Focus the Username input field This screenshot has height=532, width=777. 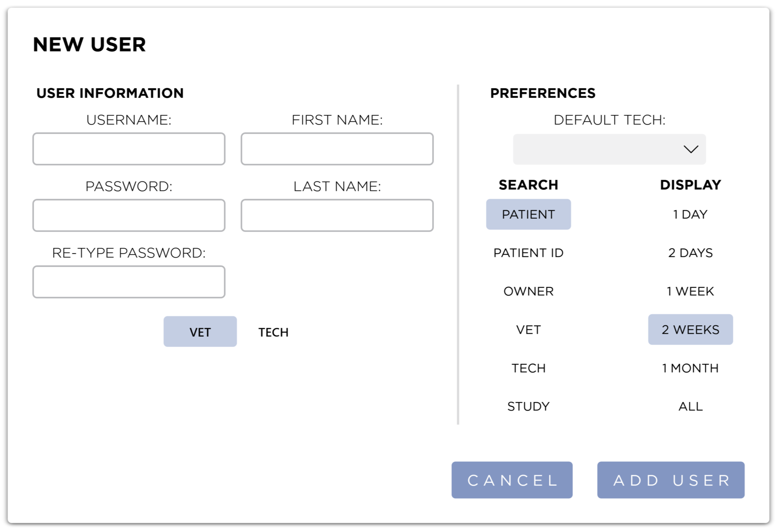point(129,149)
